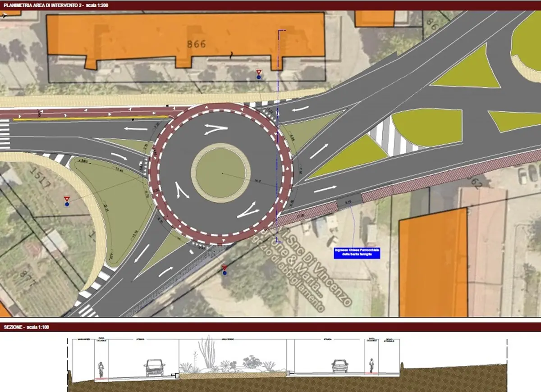541x392 pixels.
Task: Select the 'Sezione - scala 1:100' header
Action: click(x=28, y=327)
